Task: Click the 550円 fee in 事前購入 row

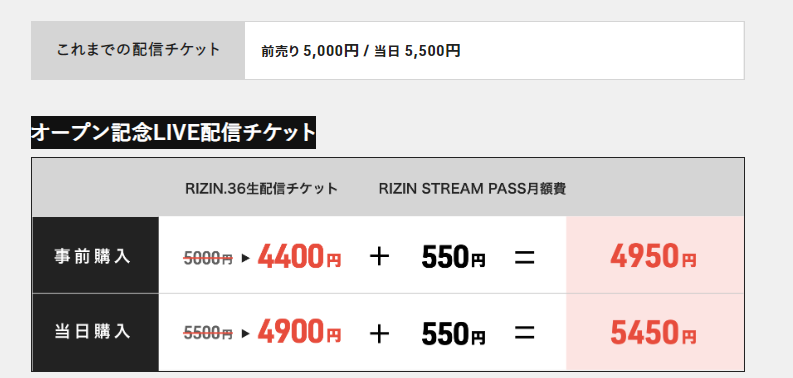Action: pyautogui.click(x=453, y=257)
